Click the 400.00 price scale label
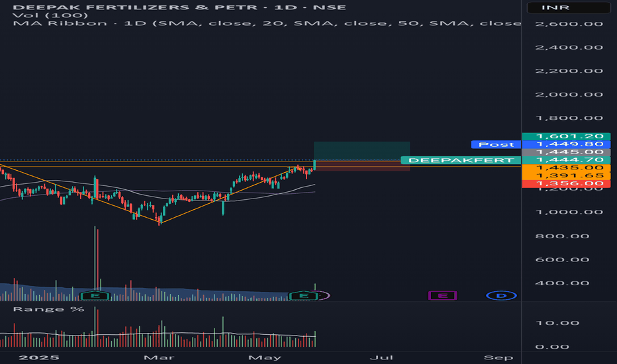 click(562, 283)
